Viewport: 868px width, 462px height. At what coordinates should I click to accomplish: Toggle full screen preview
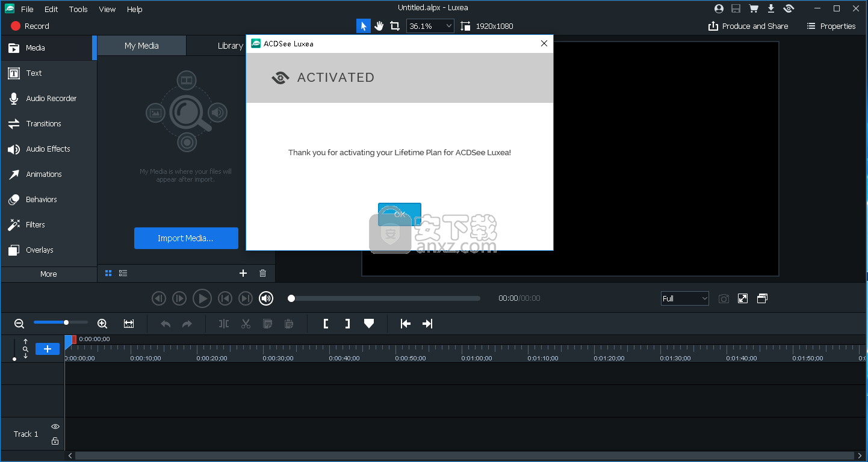(x=743, y=298)
